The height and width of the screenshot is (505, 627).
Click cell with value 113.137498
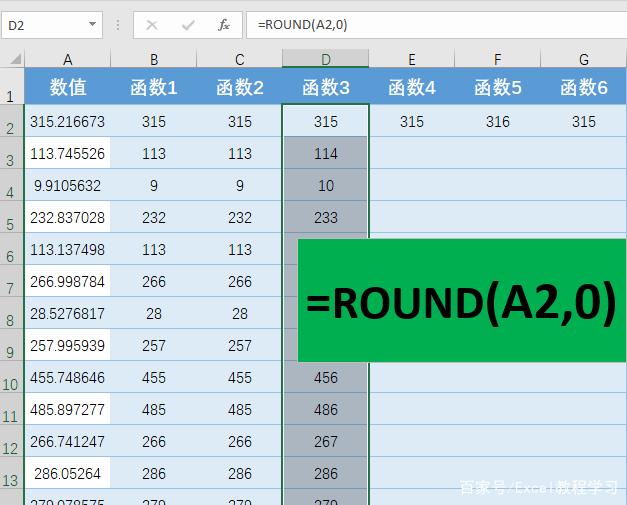click(68, 249)
